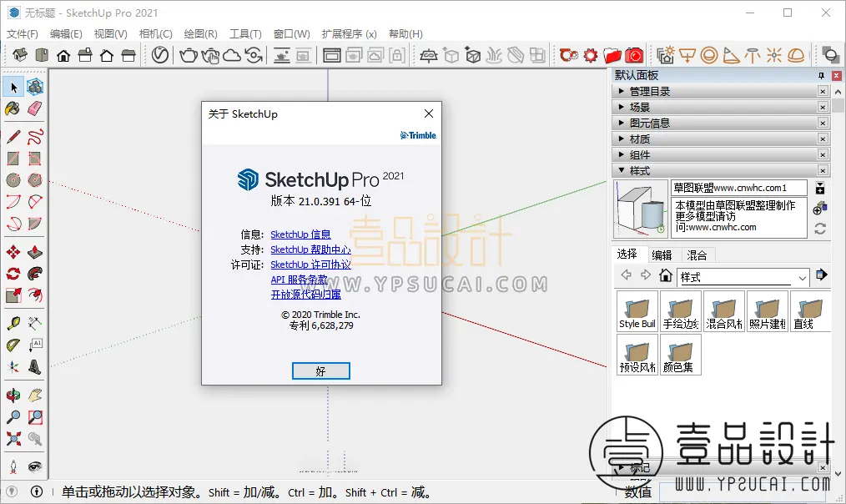Screen dimensions: 846x504
Task: Switch to the Front house view
Action: (63, 55)
